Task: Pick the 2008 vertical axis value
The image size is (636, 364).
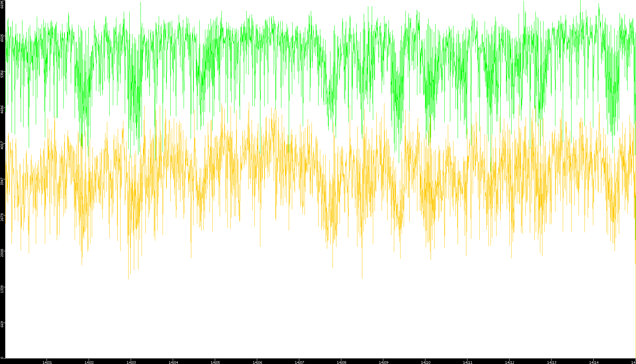Action: pyautogui.click(x=2, y=253)
